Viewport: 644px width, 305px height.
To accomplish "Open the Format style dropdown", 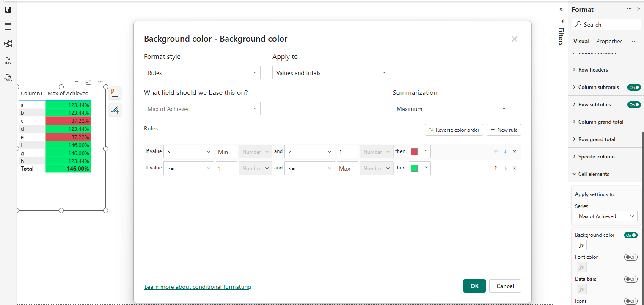I will [202, 73].
